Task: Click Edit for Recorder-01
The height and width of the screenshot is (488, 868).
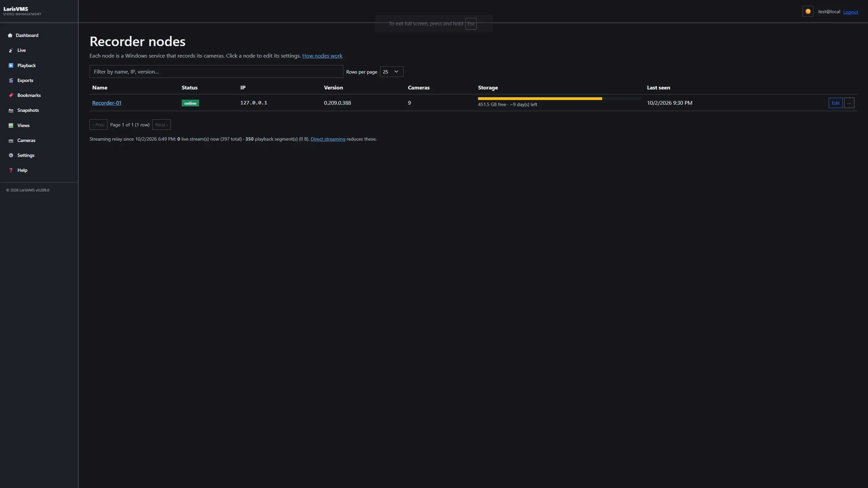Action: [835, 103]
